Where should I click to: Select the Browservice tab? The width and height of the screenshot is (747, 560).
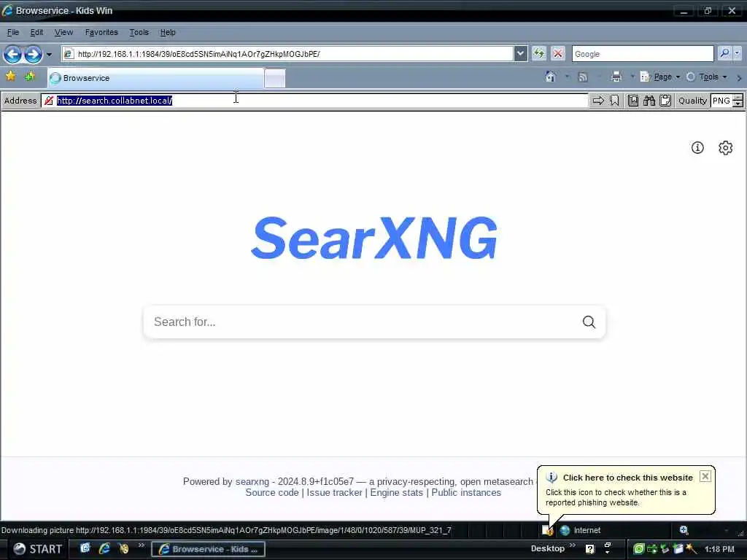point(155,78)
